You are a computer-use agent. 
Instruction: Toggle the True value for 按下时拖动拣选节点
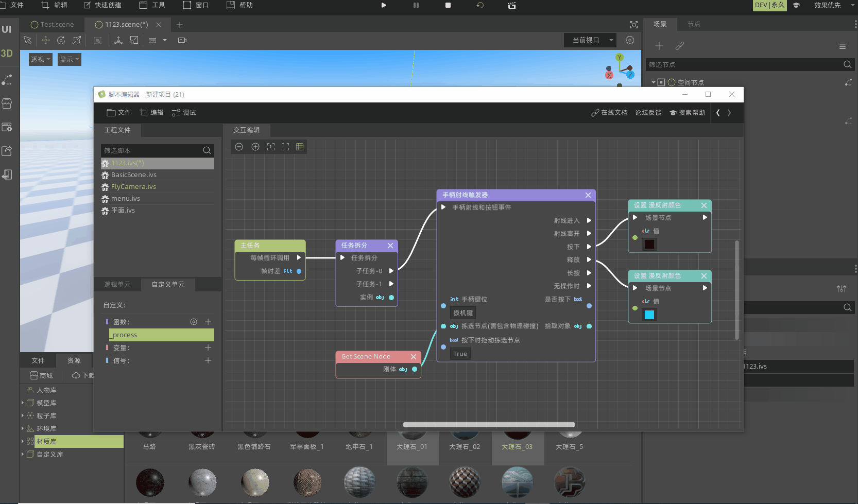(460, 354)
